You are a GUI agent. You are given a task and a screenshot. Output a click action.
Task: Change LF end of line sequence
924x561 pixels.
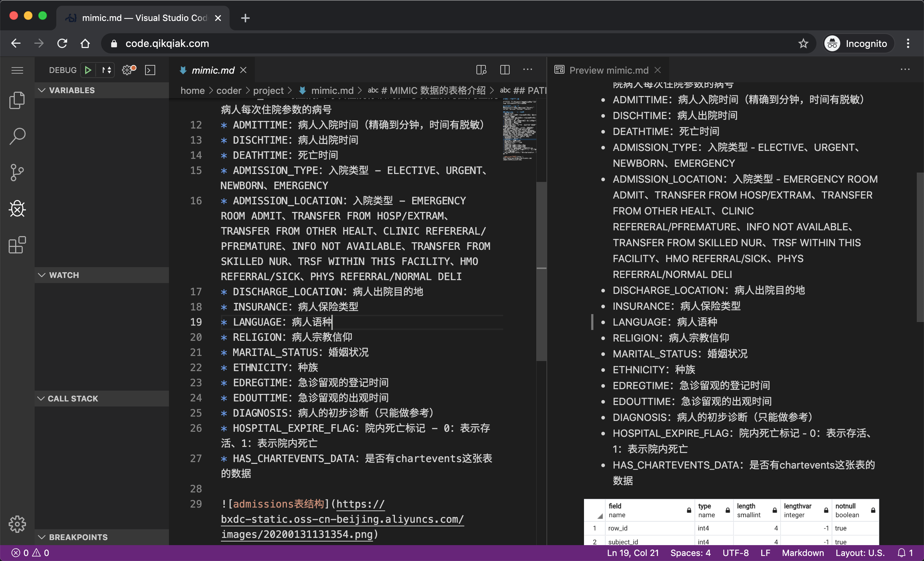point(766,553)
